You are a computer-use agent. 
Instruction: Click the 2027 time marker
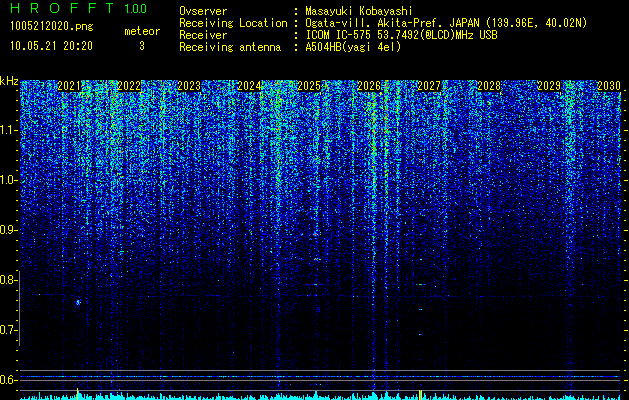(x=429, y=86)
